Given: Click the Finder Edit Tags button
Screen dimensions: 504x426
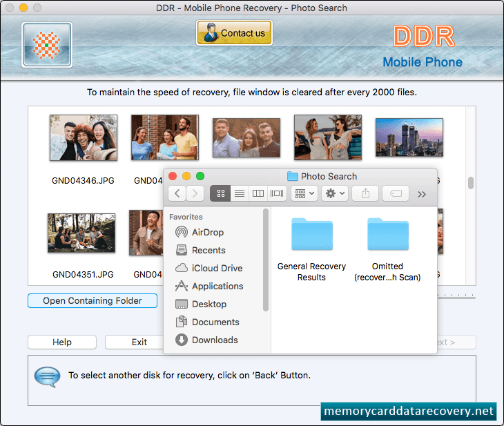Looking at the screenshot, I should (x=396, y=193).
